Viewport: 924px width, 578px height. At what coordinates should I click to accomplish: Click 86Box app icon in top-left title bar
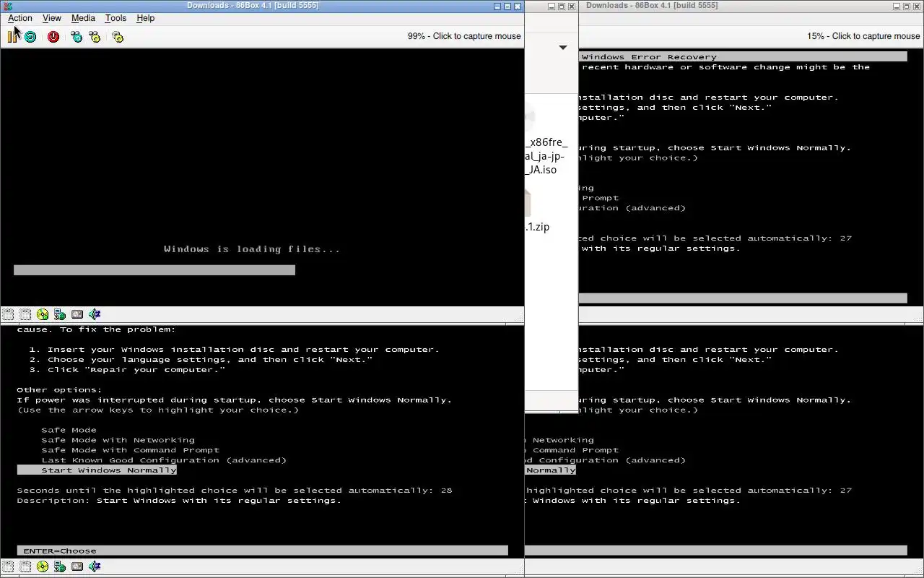coord(7,6)
